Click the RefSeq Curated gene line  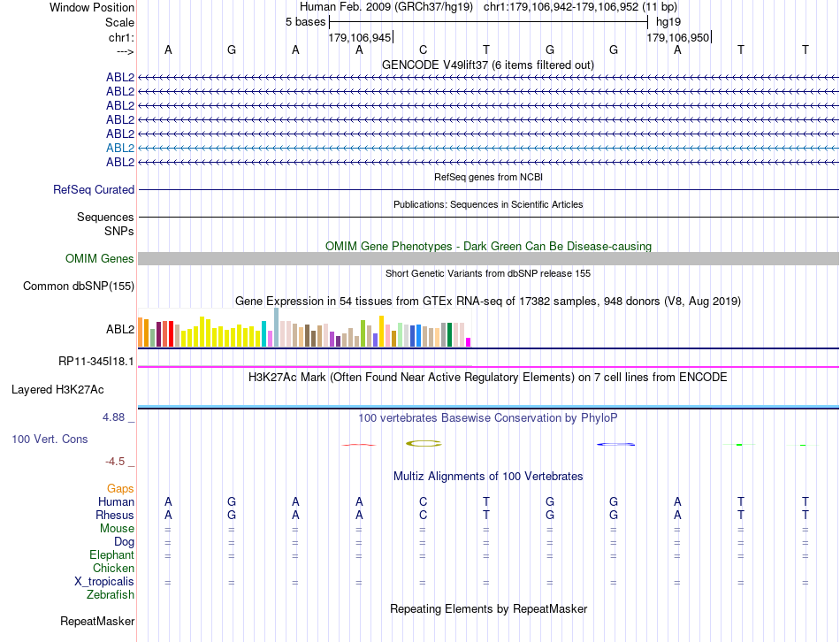point(488,190)
